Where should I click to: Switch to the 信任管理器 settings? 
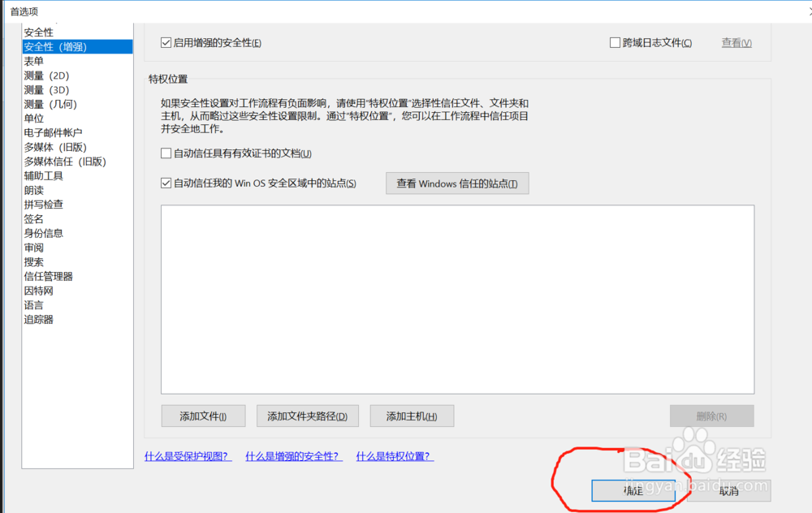tap(50, 276)
